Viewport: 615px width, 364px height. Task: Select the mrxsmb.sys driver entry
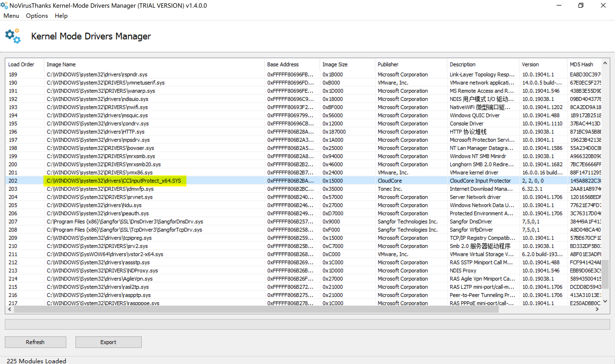303,156
